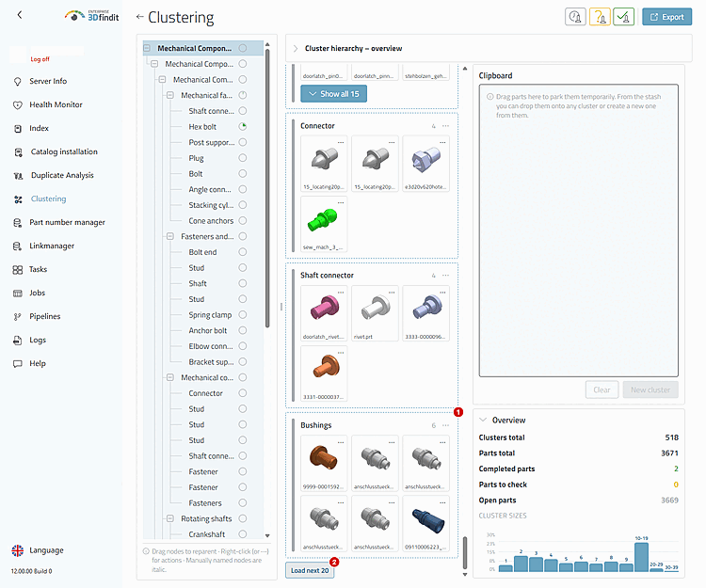The width and height of the screenshot is (706, 588).
Task: Toggle status circle for Cone anchors
Action: tap(243, 220)
